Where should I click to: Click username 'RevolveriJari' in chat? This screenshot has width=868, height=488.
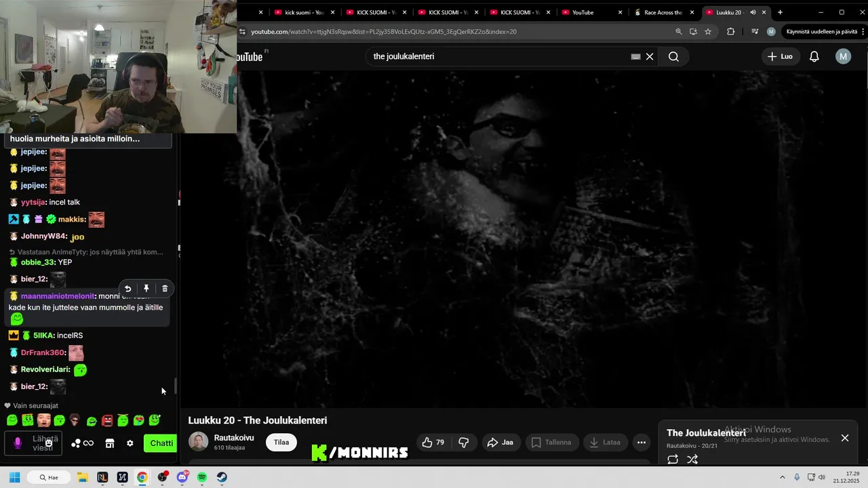(x=45, y=369)
